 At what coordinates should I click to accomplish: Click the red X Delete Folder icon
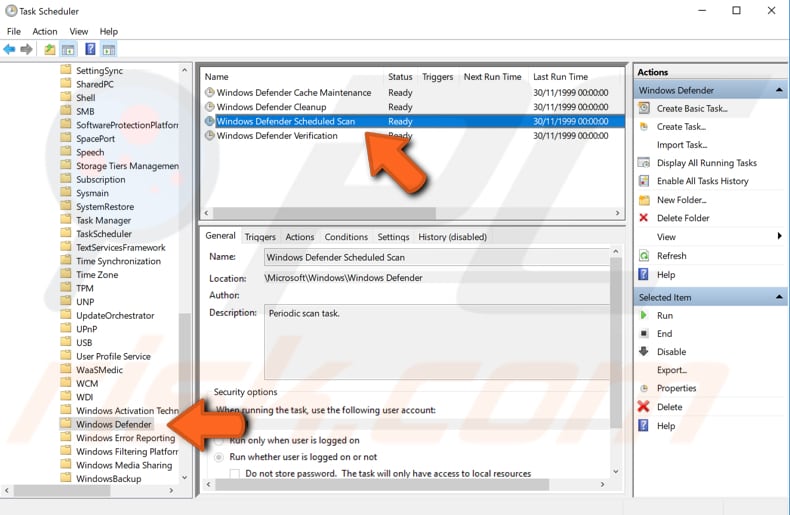coord(643,218)
